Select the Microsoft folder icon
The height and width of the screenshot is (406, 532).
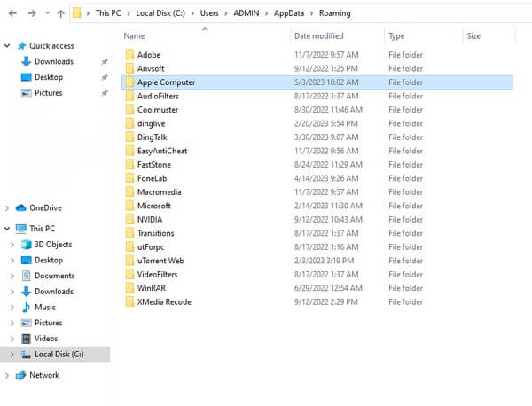pos(129,205)
